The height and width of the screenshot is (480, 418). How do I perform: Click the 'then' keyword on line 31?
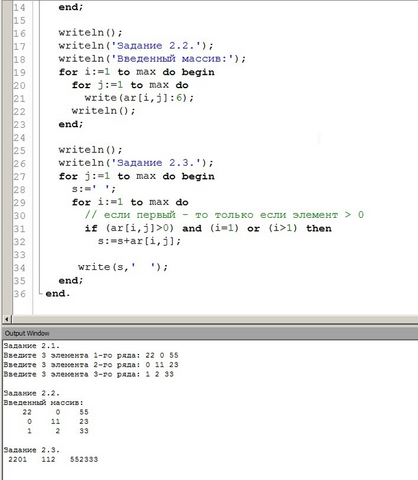coord(319,229)
